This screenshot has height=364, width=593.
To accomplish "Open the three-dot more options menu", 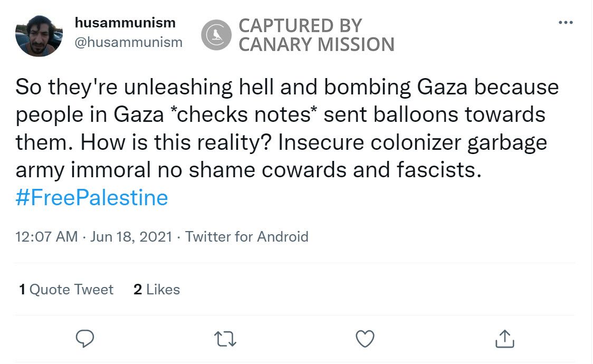I will pyautogui.click(x=565, y=23).
